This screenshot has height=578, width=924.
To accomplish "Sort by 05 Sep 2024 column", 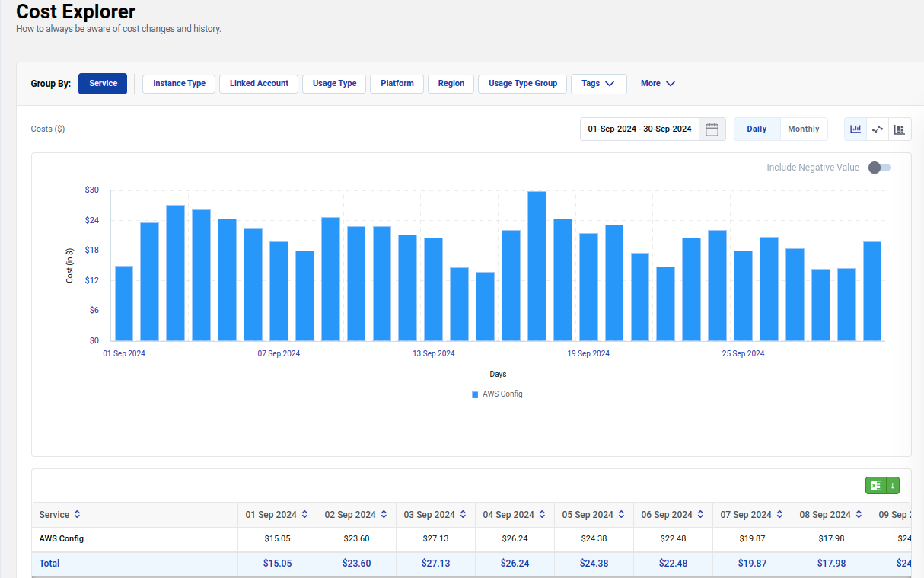I will pyautogui.click(x=621, y=515).
